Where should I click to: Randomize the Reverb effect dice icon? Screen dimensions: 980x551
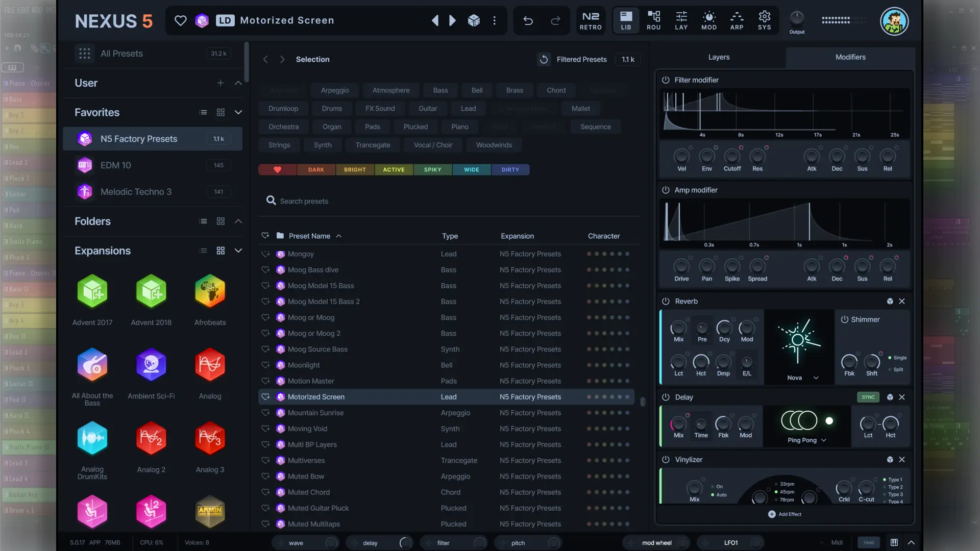tap(890, 302)
